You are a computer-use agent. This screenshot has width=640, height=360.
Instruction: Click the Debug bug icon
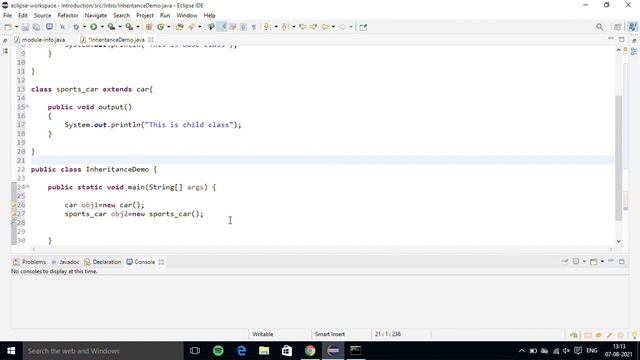click(76, 27)
